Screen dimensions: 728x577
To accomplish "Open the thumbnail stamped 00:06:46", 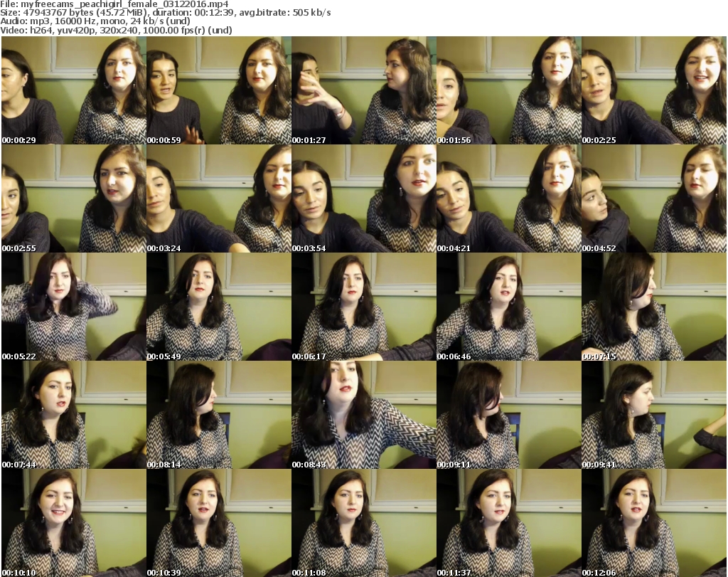I will click(509, 307).
